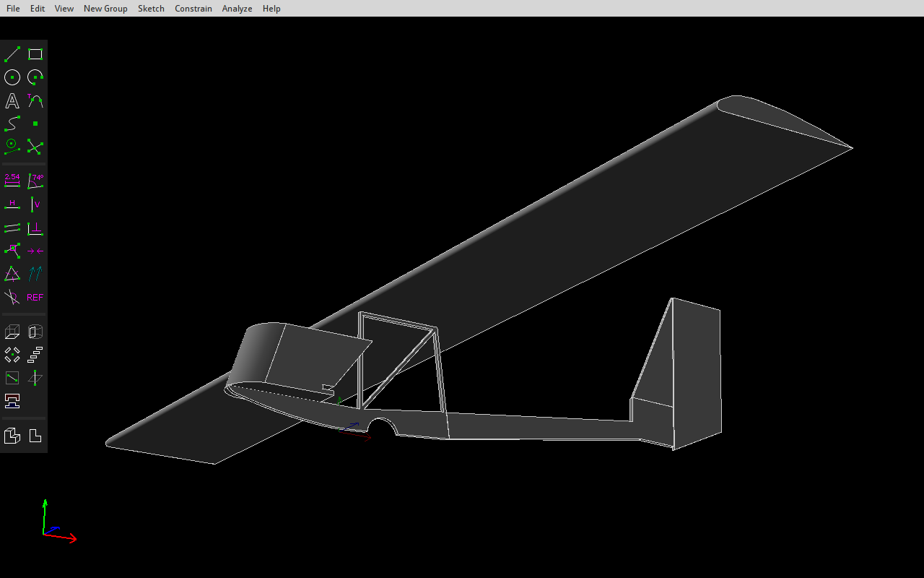The width and height of the screenshot is (924, 578).
Task: Activate the Bezier spline tool
Action: click(x=12, y=124)
